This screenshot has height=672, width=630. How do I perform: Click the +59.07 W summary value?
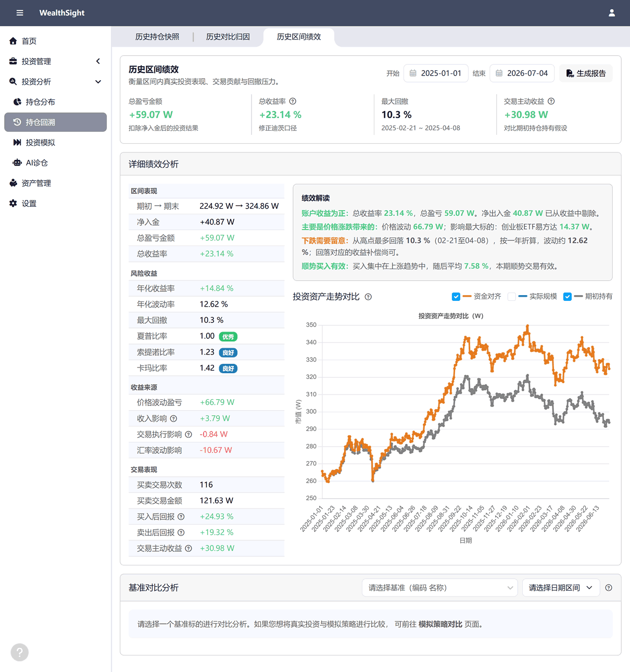point(151,115)
